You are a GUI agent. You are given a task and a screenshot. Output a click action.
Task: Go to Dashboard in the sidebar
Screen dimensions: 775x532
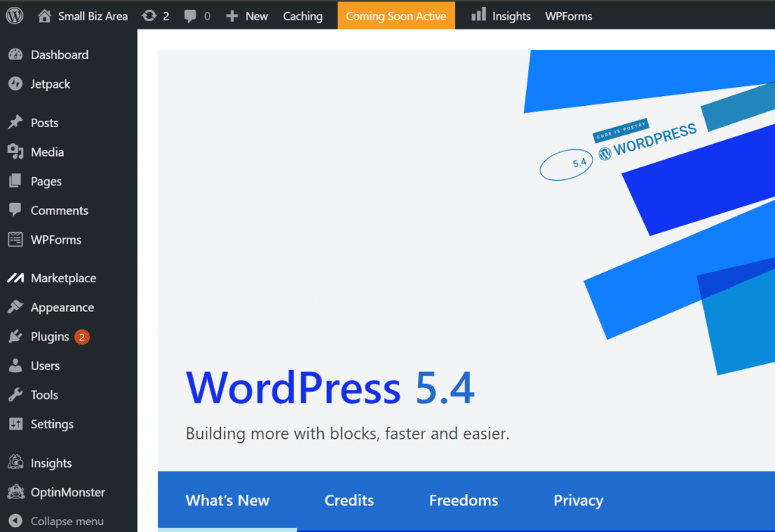point(59,55)
